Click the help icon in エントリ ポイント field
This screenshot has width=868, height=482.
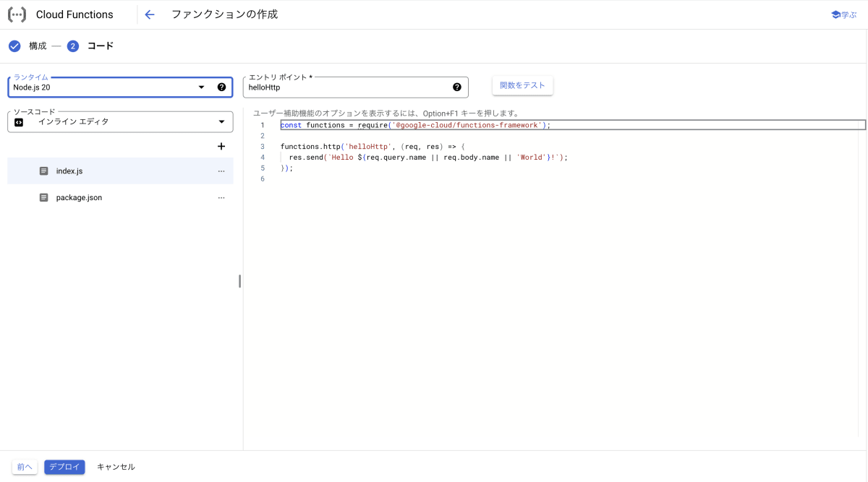[457, 87]
